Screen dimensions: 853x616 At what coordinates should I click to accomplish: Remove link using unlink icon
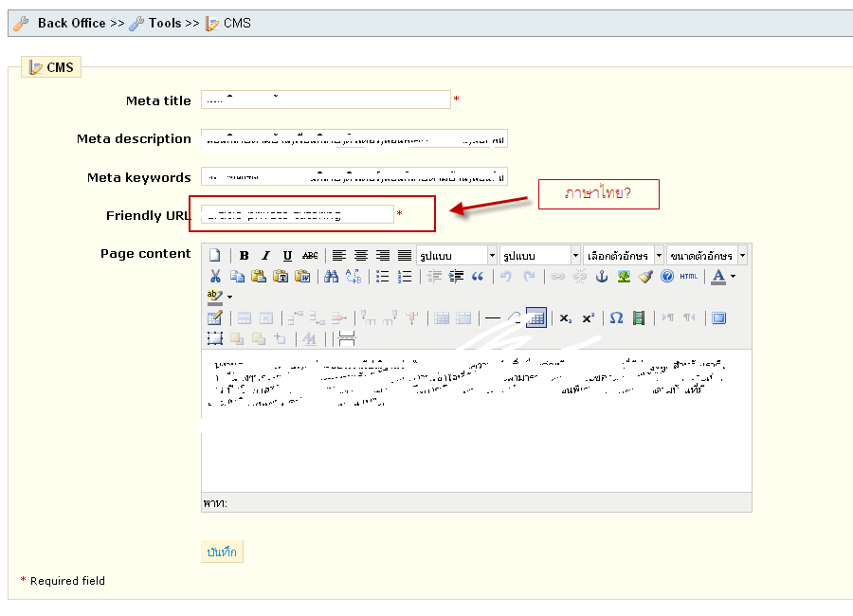pos(579,277)
